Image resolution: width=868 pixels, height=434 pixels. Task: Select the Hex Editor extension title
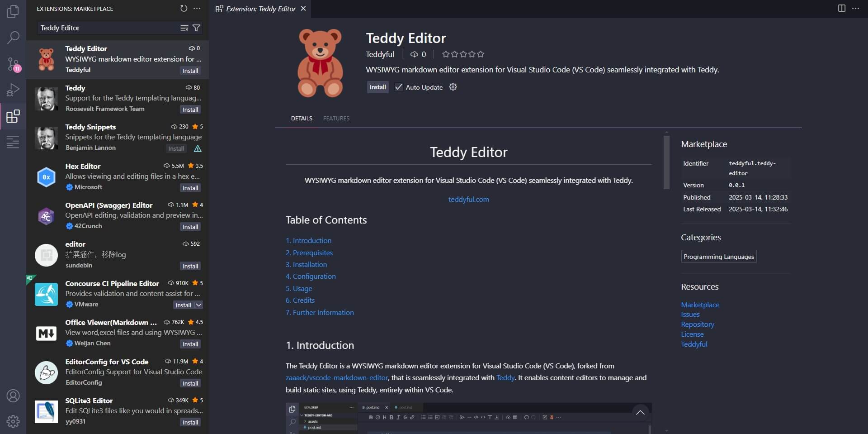click(x=83, y=166)
